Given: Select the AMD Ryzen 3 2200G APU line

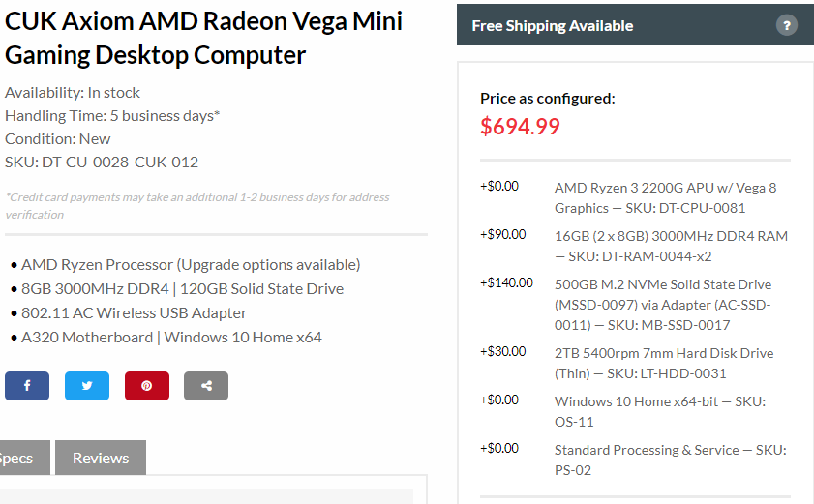Looking at the screenshot, I should 666,197.
